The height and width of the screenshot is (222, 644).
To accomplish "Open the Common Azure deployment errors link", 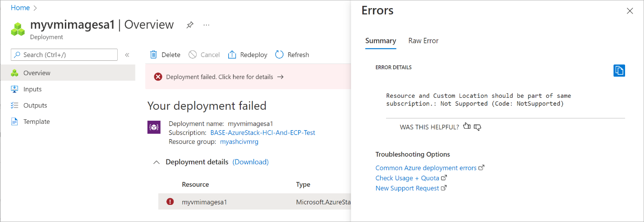I will [x=426, y=168].
